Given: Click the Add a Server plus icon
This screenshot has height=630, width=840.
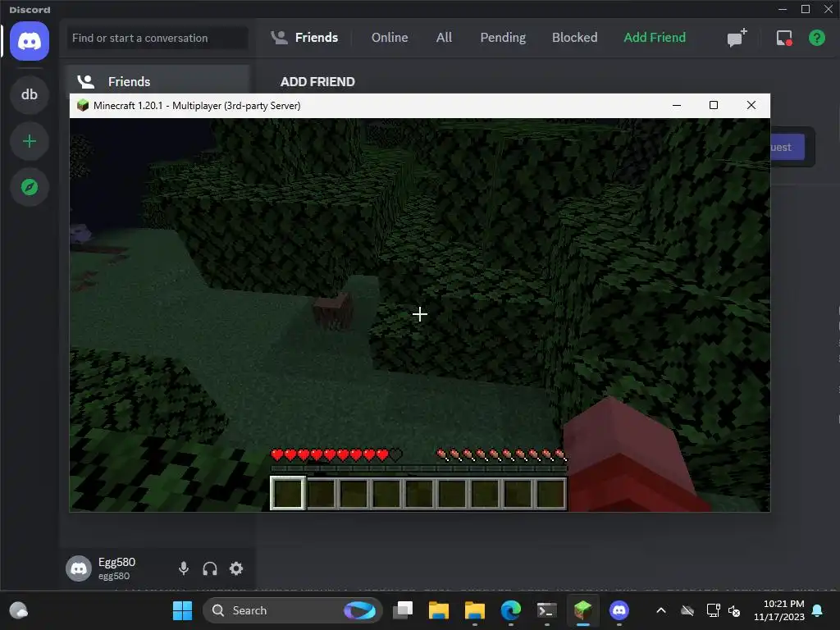Looking at the screenshot, I should pos(30,141).
